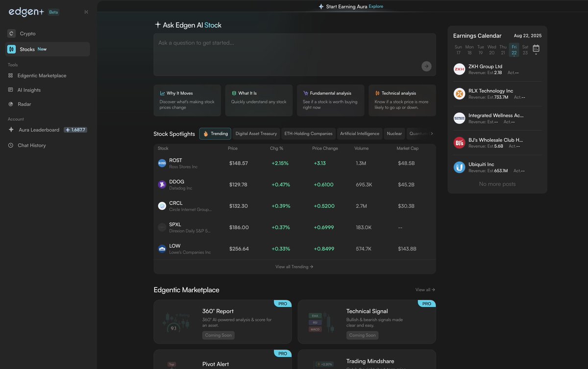Click the Beta badge next to the logo

[53, 12]
